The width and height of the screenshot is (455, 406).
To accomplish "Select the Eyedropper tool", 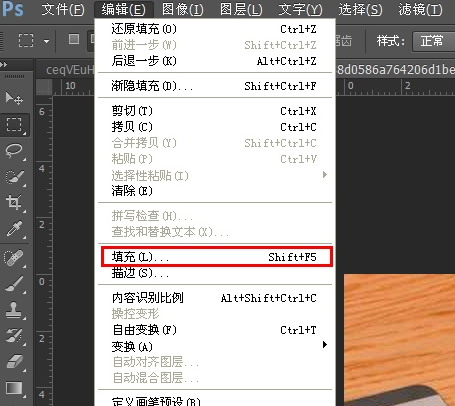I will point(14,229).
